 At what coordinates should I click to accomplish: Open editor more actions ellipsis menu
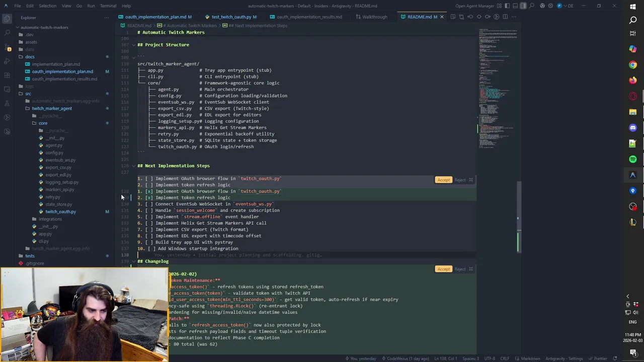(514, 17)
